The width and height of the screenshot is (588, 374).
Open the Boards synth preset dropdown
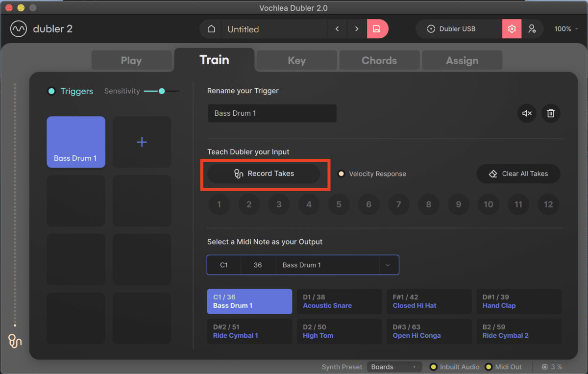pos(394,366)
